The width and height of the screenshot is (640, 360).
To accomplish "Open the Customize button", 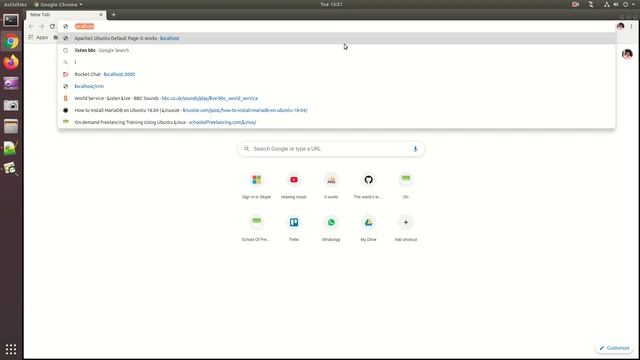I will pyautogui.click(x=614, y=348).
